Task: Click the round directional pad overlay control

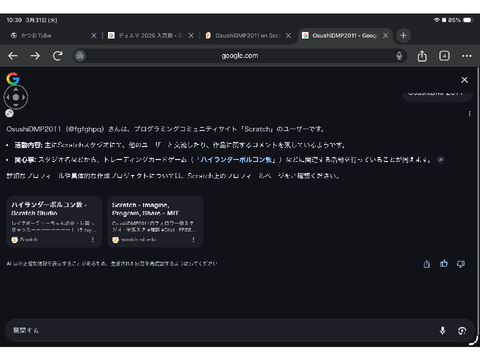Action: (x=16, y=97)
